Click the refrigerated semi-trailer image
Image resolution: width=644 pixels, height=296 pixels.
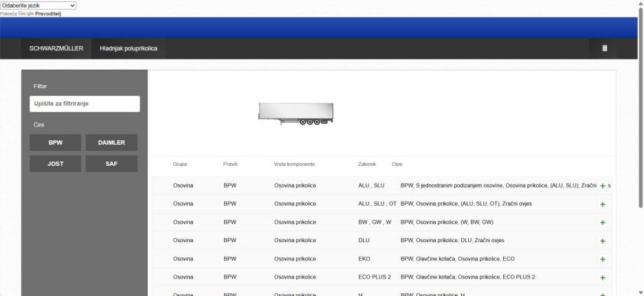[x=296, y=113]
